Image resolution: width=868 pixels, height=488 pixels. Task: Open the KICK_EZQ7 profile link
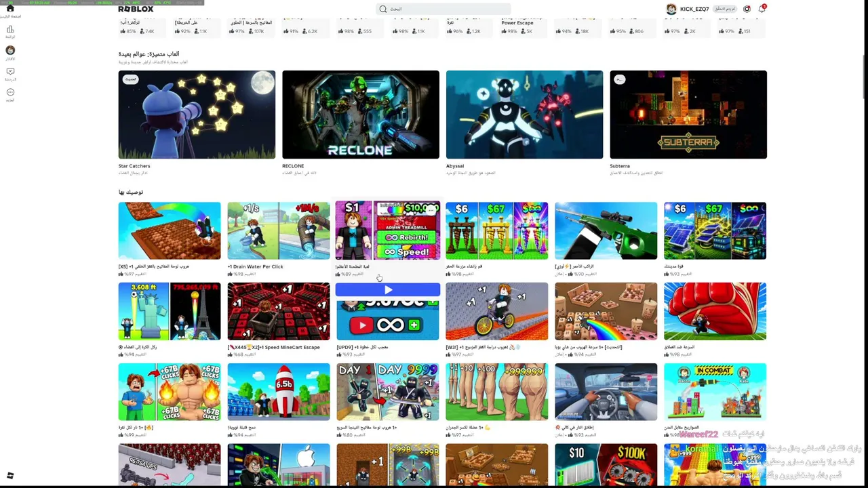(x=694, y=9)
